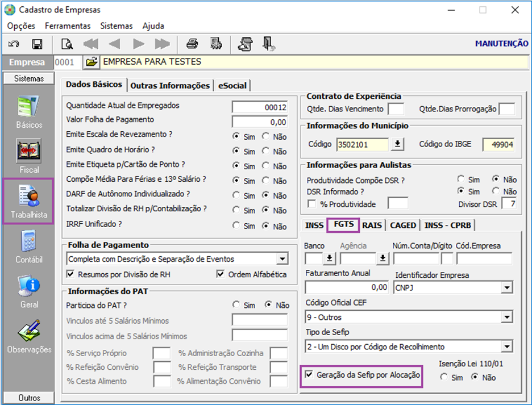This screenshot has width=532, height=405.
Task: Switch to the CAGED tab
Action: (403, 226)
